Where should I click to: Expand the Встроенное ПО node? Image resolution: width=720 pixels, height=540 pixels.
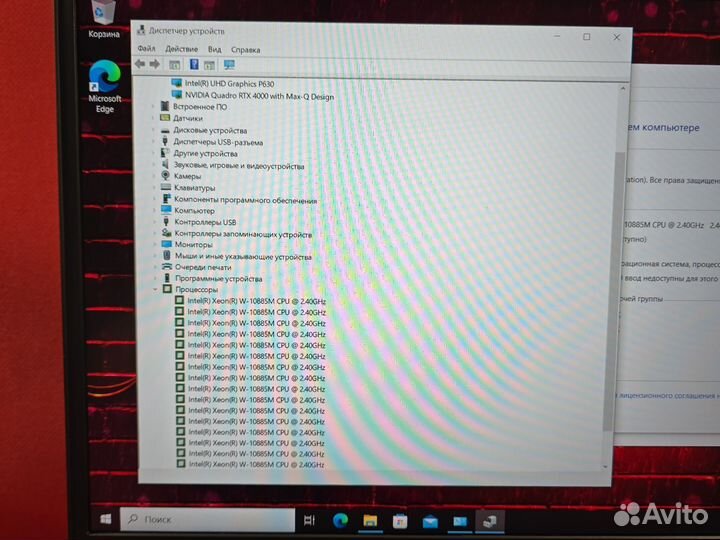click(153, 107)
